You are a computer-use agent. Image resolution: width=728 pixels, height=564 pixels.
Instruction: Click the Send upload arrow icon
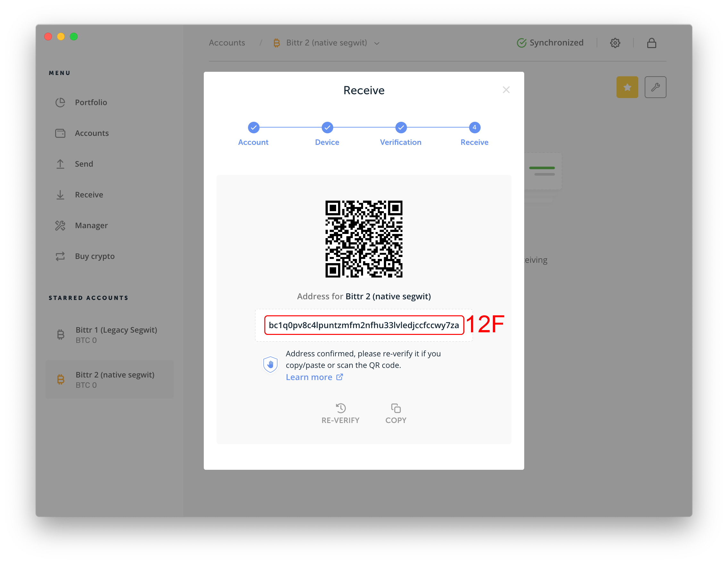[x=60, y=164]
